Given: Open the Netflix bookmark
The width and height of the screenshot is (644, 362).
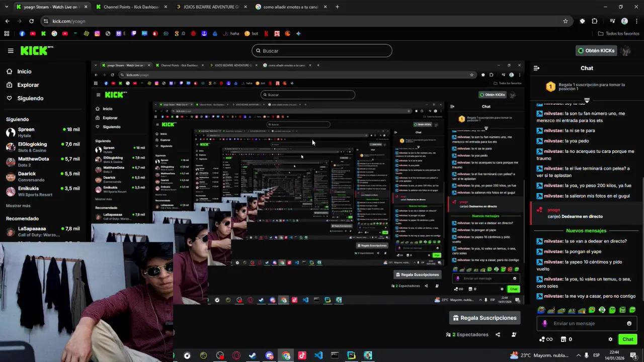Looking at the screenshot, I should [266, 34].
